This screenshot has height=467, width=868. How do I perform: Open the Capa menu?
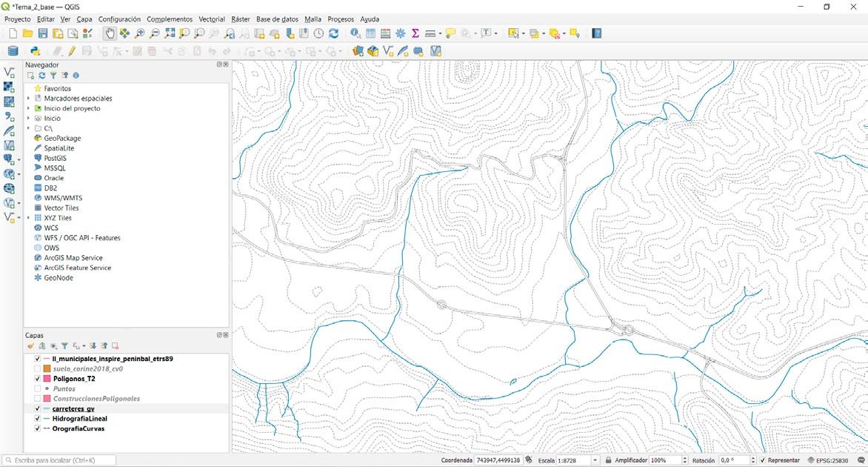click(84, 19)
